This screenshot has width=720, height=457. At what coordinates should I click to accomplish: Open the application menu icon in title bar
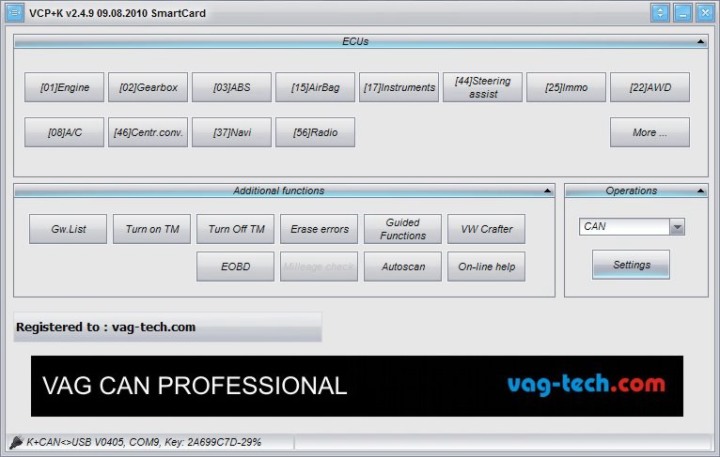[x=14, y=13]
